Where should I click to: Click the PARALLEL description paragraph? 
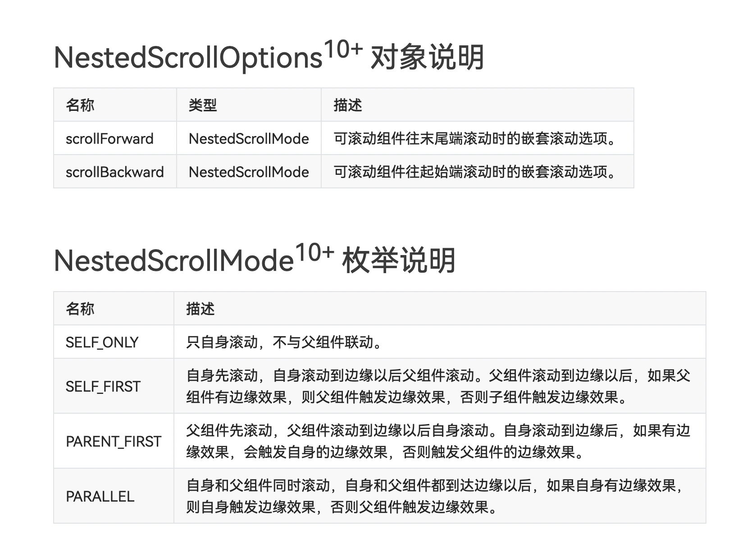(435, 496)
